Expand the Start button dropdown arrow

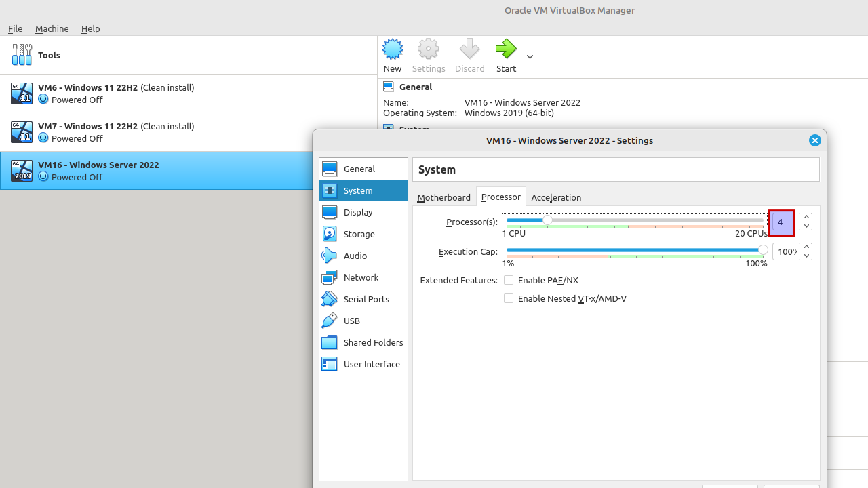coord(530,56)
